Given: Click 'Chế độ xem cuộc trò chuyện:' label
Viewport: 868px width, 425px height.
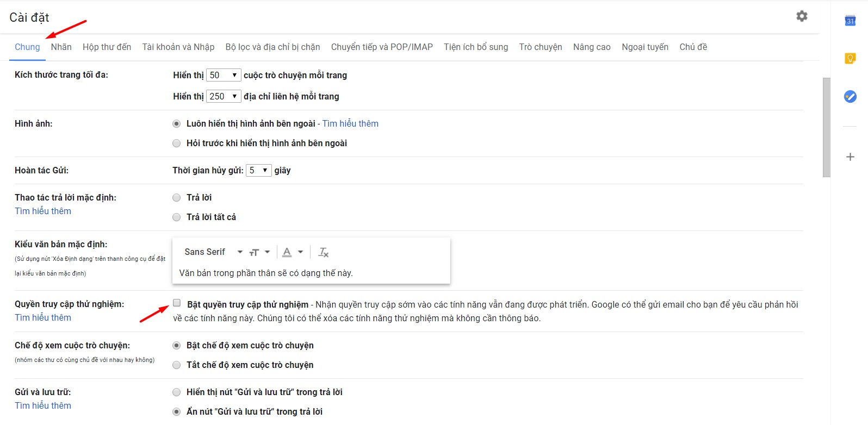Looking at the screenshot, I should [x=72, y=346].
